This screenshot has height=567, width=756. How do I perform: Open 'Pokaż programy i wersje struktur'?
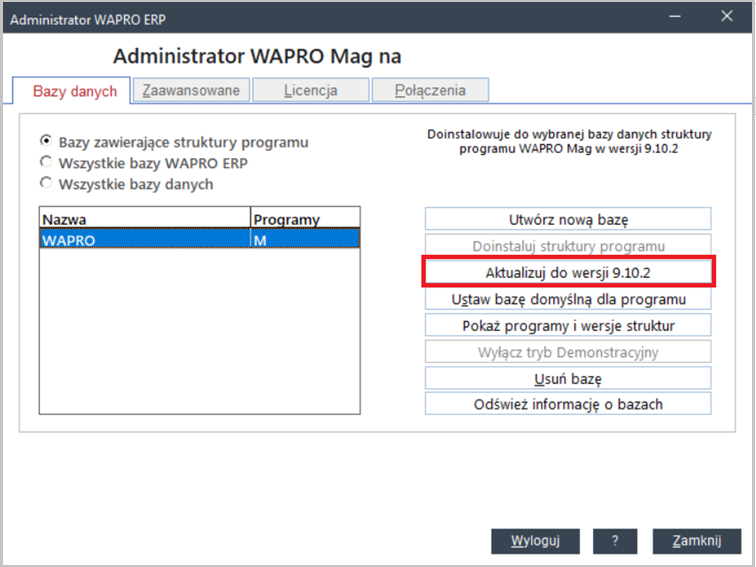point(567,325)
